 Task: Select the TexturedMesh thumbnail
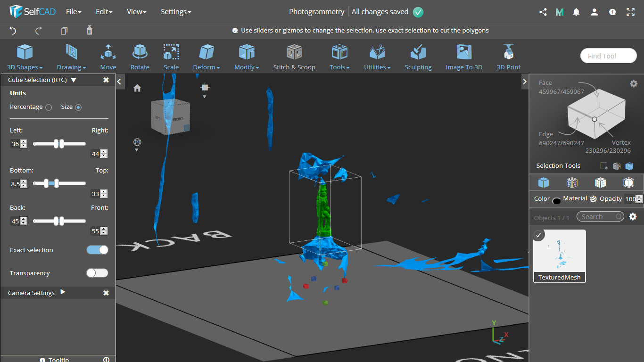tap(560, 256)
